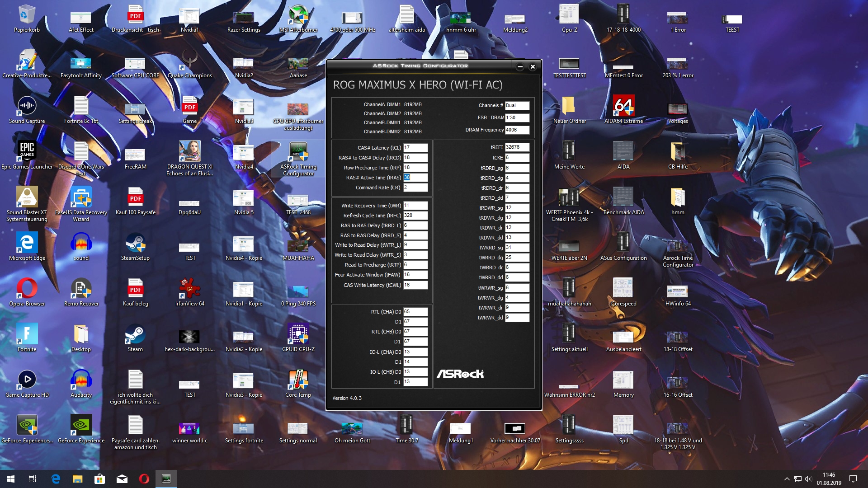Select the HWinfo 64 desktop icon
The width and height of the screenshot is (868, 488).
(x=678, y=291)
